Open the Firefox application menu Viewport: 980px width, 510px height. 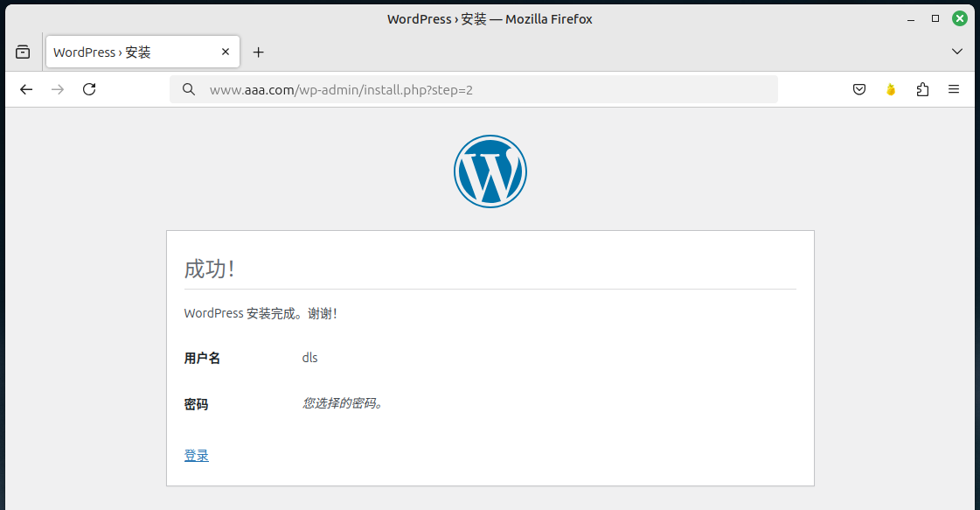pos(954,89)
